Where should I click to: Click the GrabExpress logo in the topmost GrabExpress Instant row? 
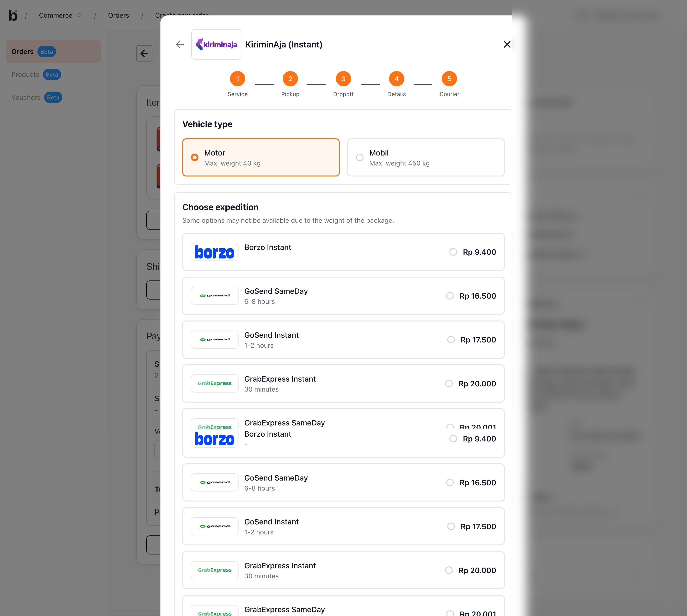click(215, 383)
